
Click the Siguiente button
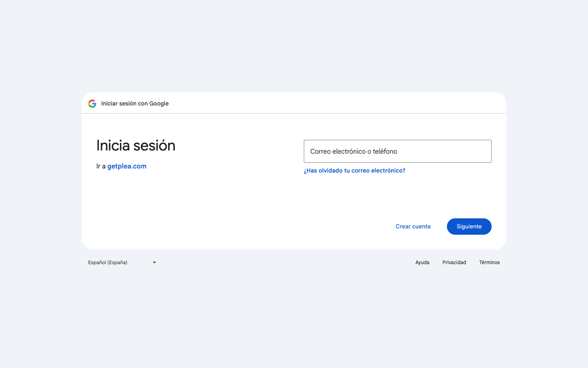[469, 227]
